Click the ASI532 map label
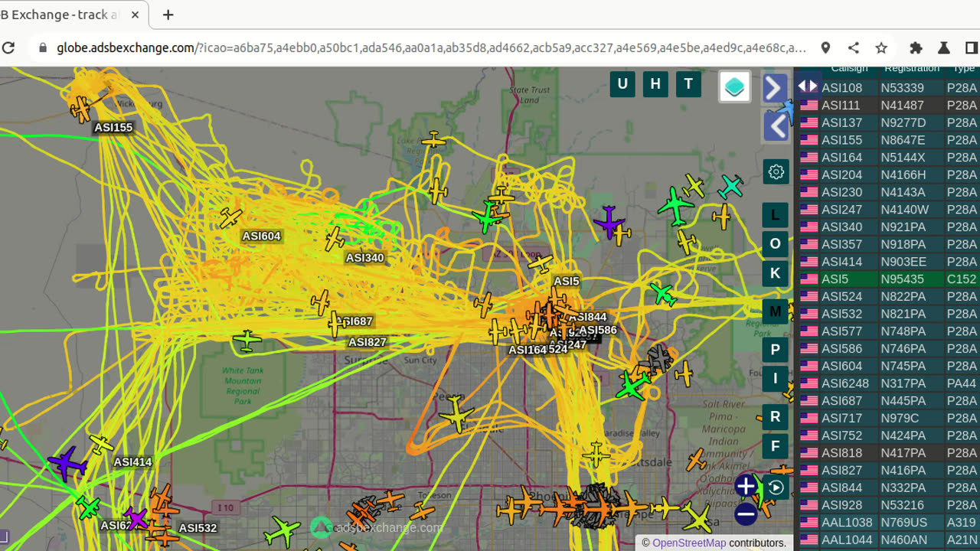Screen dimensions: 980x551 point(198,528)
